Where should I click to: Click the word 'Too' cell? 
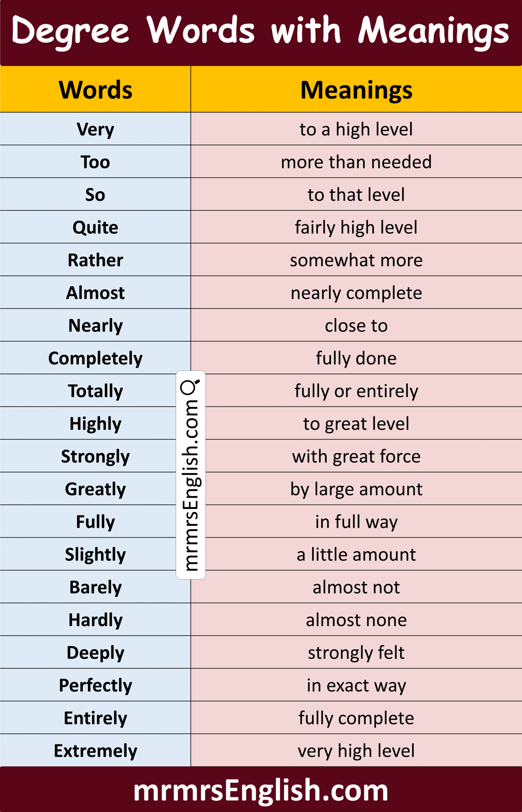click(95, 162)
